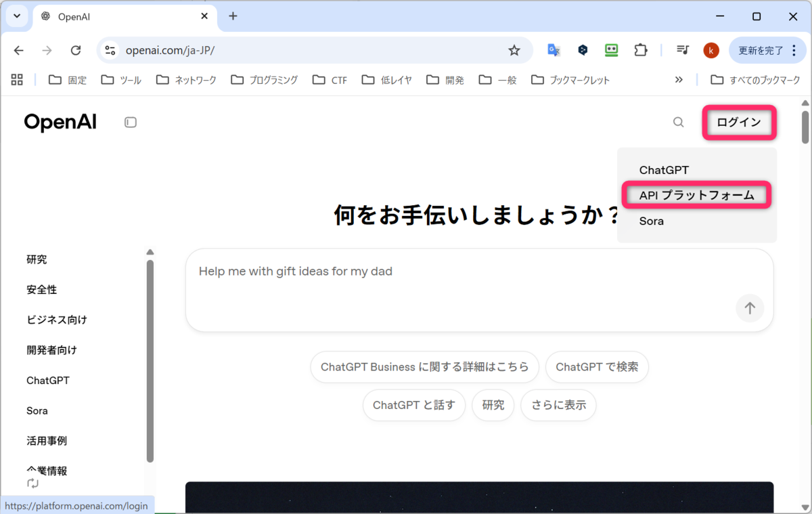Click the green robot password manager extension

coord(611,49)
